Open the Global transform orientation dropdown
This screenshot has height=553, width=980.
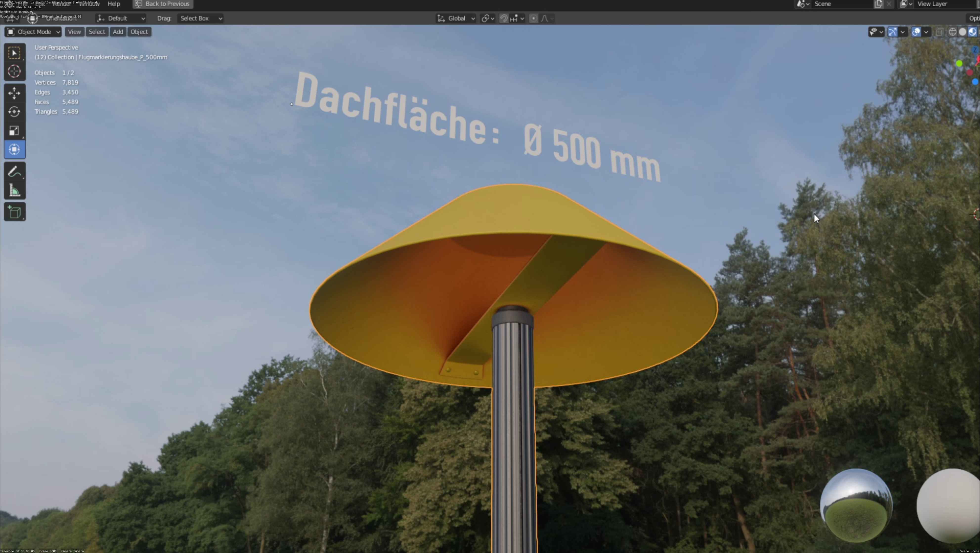(x=456, y=18)
